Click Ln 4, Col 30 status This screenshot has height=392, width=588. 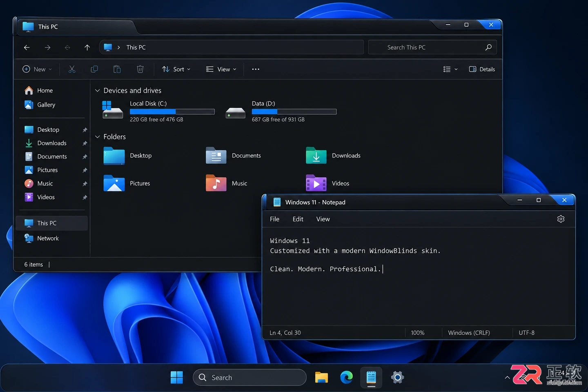(x=285, y=333)
